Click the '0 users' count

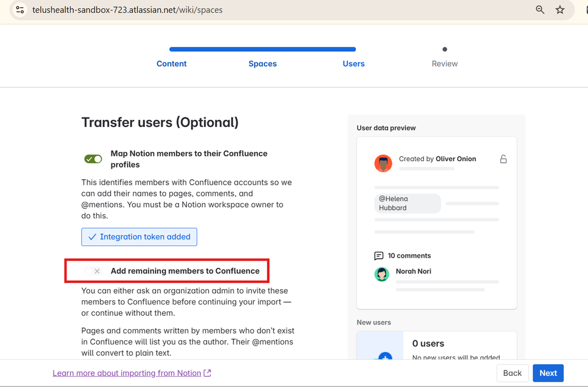click(428, 343)
